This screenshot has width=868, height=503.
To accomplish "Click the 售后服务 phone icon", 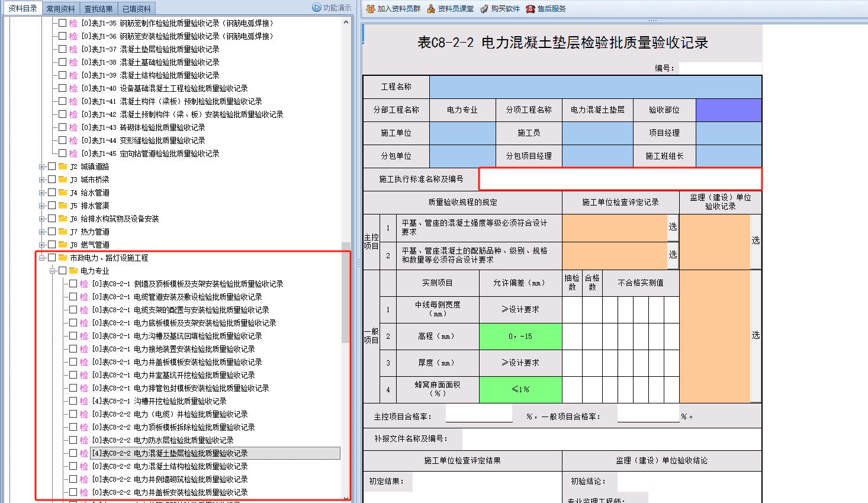I will (x=531, y=8).
